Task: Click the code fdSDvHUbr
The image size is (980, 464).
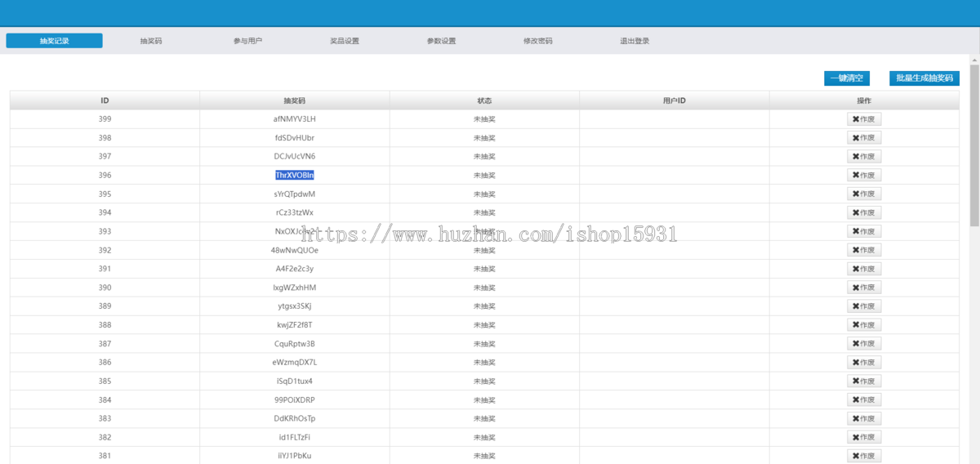Action: click(x=295, y=138)
